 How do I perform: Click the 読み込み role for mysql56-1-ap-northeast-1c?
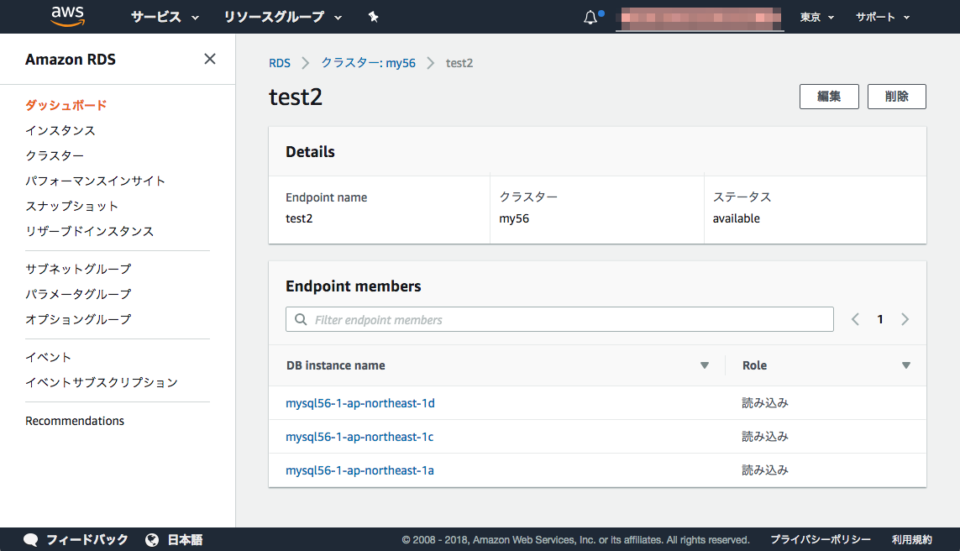point(765,437)
